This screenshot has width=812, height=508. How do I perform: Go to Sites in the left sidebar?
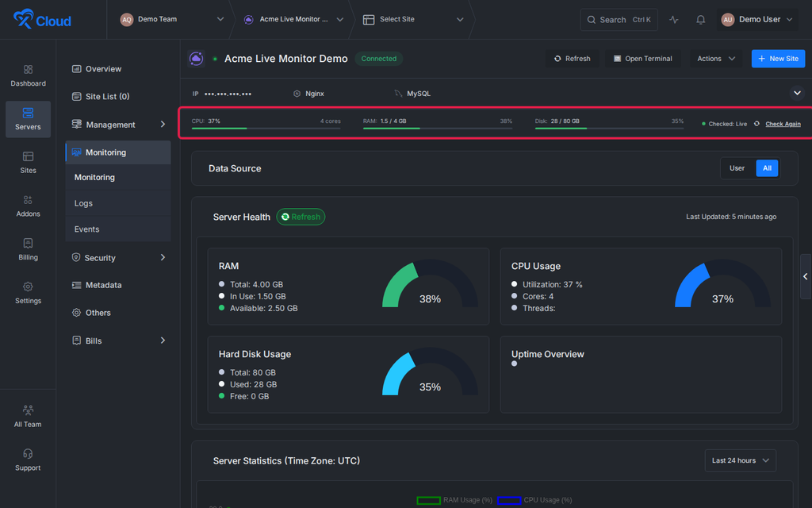(28, 162)
